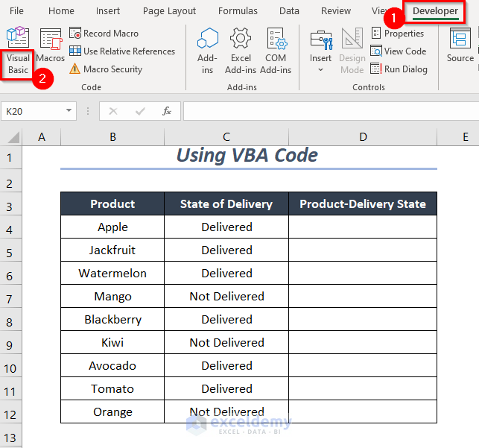Select column D header
This screenshot has height=448, width=479.
tap(363, 137)
